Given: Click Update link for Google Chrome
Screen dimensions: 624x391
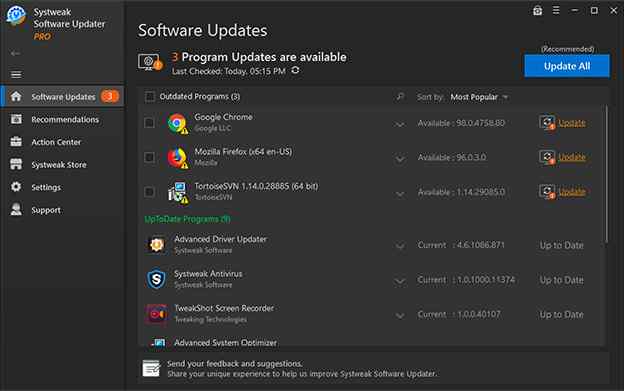Looking at the screenshot, I should (x=572, y=123).
